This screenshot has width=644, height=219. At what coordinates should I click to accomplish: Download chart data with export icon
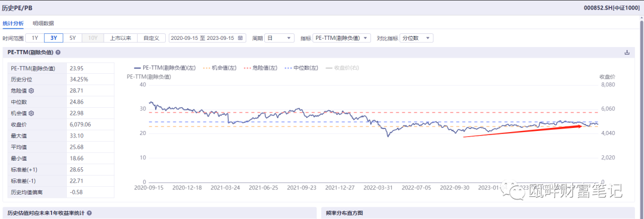[x=627, y=52]
